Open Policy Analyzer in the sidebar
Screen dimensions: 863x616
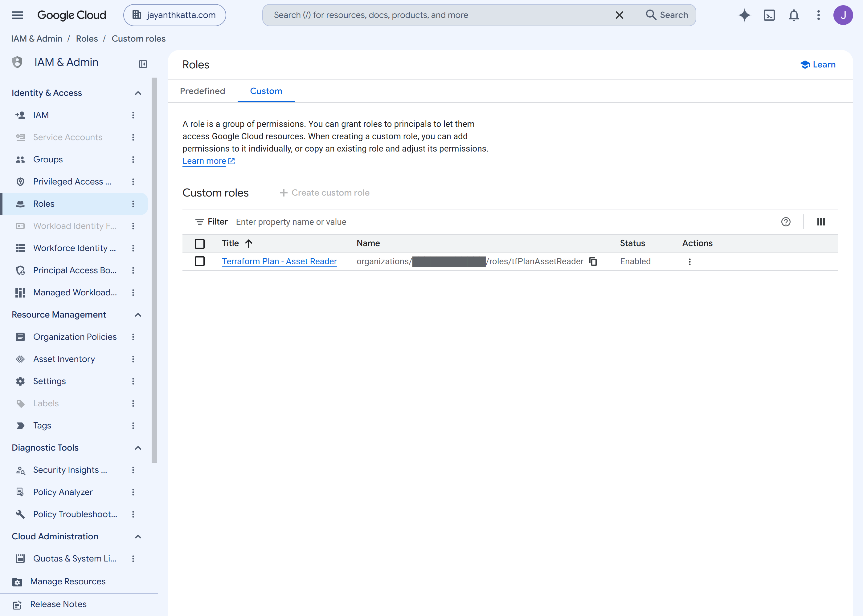click(63, 492)
